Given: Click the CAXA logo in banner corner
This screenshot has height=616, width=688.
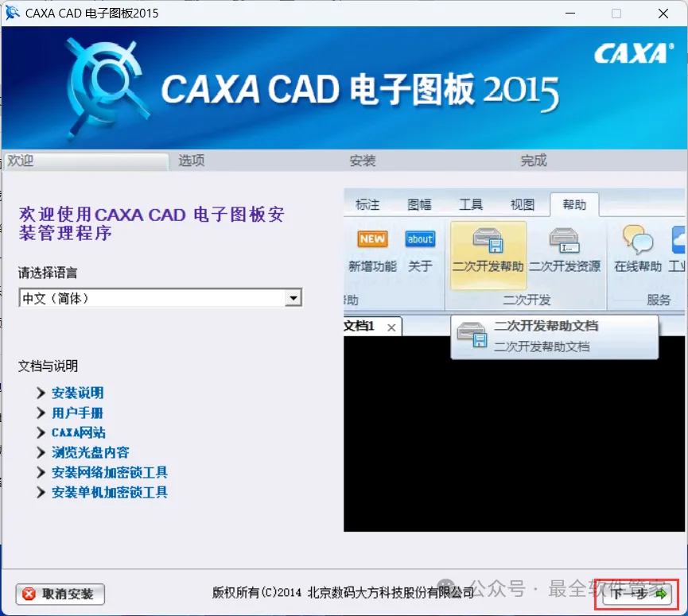Looking at the screenshot, I should 634,53.
